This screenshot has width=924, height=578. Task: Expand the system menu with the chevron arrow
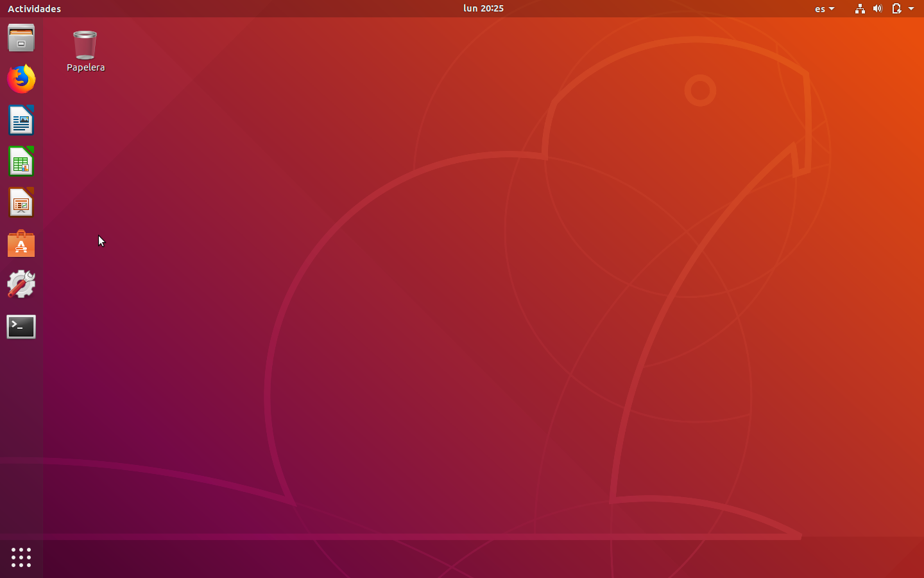(x=912, y=8)
